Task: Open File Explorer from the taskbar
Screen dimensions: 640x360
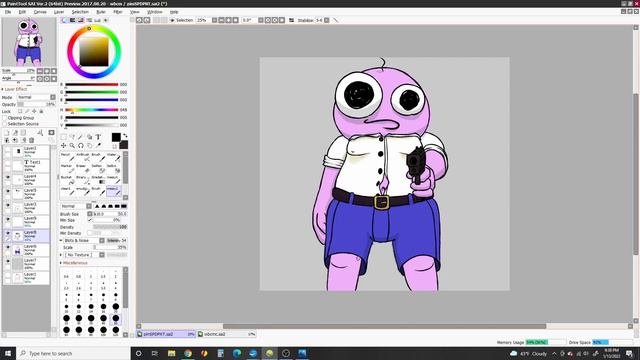Action: pyautogui.click(x=171, y=353)
